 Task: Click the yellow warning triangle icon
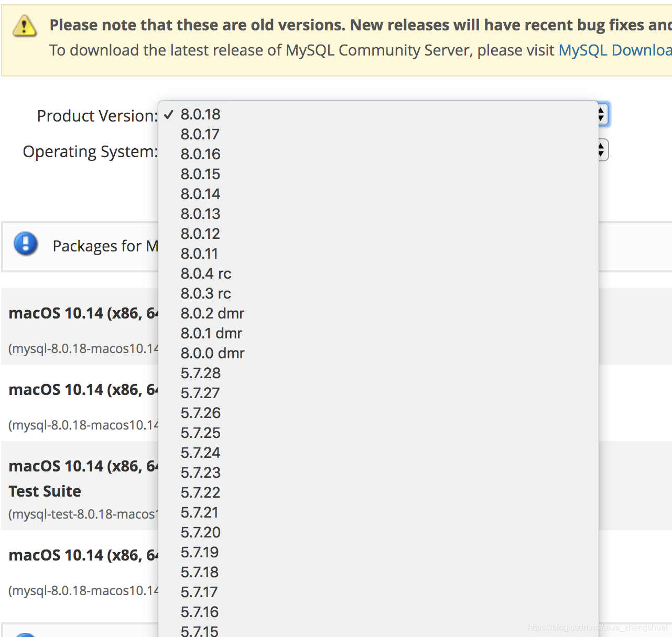(x=24, y=26)
